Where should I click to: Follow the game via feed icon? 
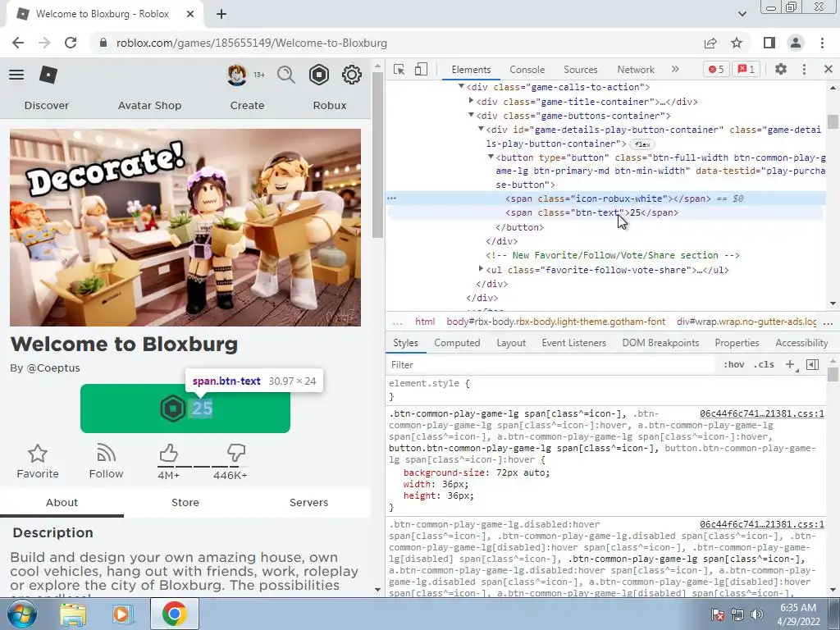(106, 454)
